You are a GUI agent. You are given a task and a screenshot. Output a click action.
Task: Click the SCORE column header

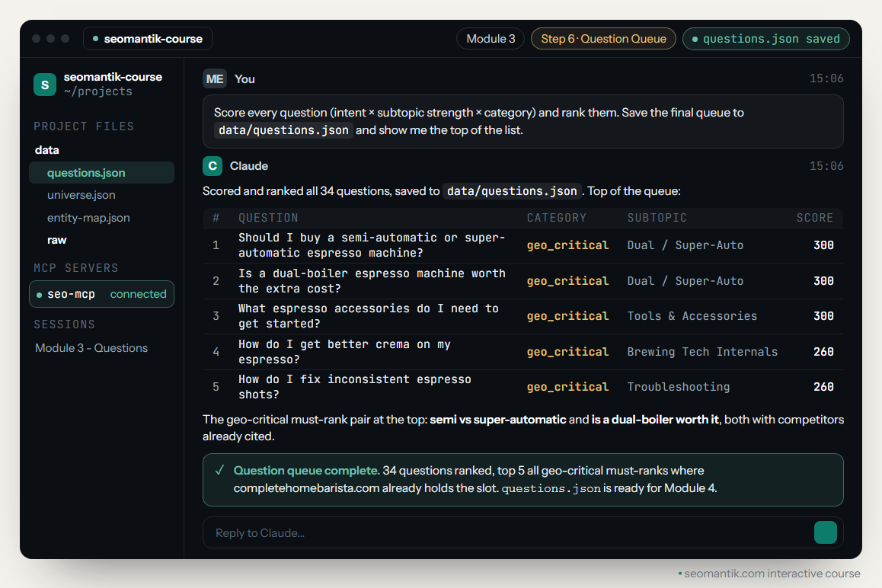click(814, 218)
